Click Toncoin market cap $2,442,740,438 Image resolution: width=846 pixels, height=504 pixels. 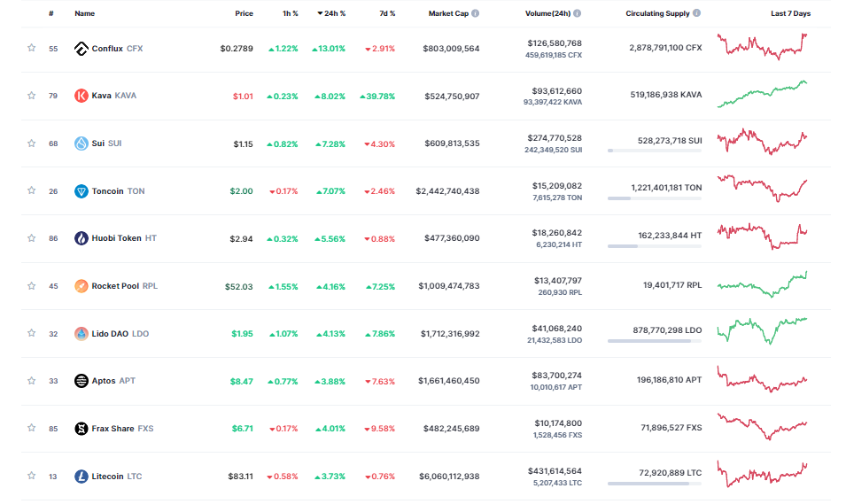[447, 191]
